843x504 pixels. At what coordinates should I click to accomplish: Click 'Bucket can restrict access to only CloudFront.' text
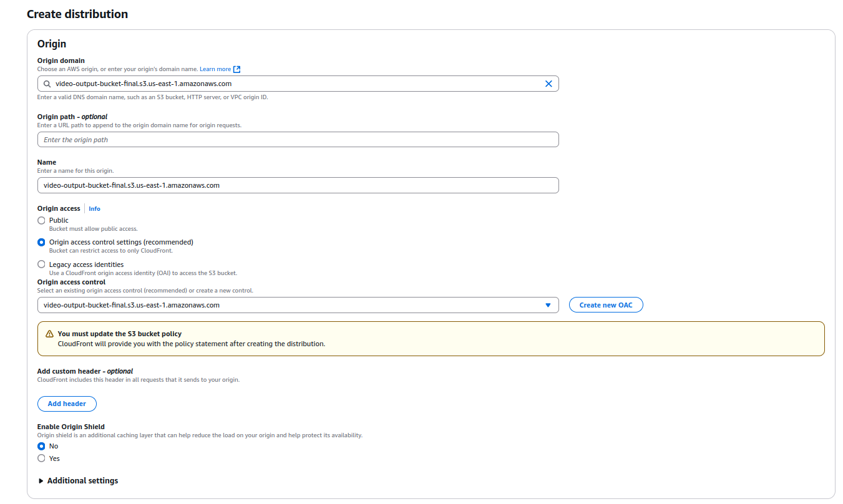[110, 251]
